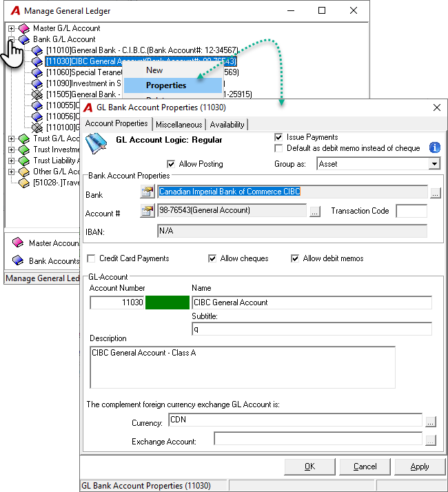Click the blue info icon beside debit memo option
This screenshot has width=448, height=492.
click(x=435, y=147)
